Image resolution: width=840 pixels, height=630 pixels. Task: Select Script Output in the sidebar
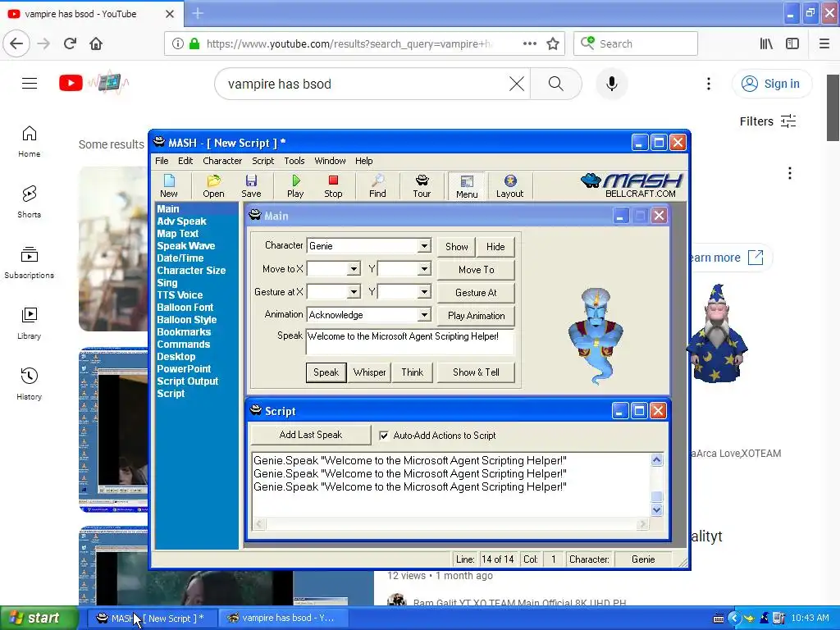[x=188, y=381]
